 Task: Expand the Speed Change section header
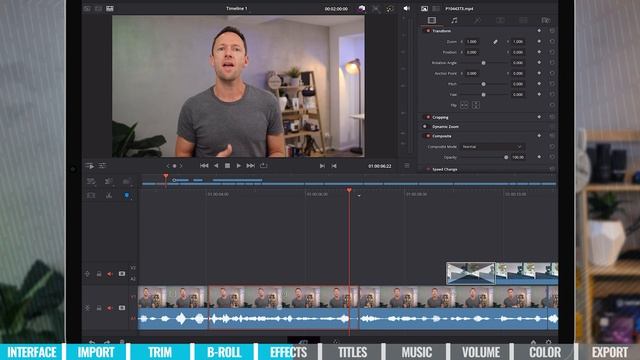[x=444, y=169]
